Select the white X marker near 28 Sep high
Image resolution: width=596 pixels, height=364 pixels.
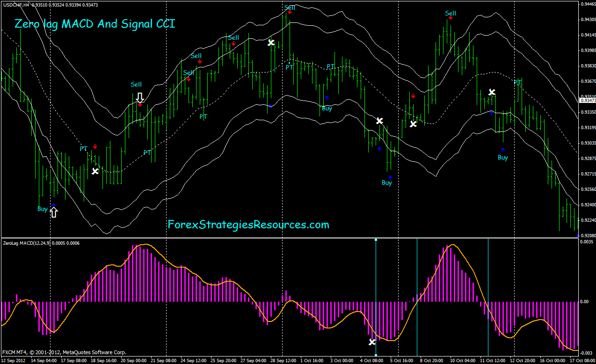(x=270, y=42)
